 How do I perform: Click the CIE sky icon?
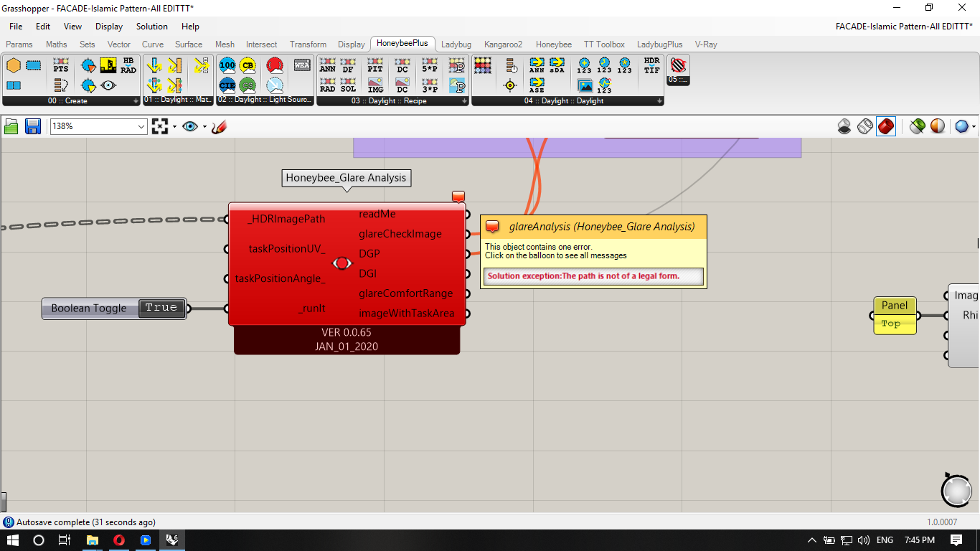click(x=227, y=86)
